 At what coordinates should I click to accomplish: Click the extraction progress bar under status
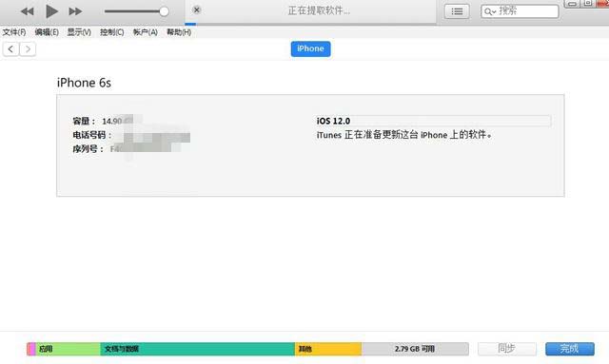click(311, 24)
